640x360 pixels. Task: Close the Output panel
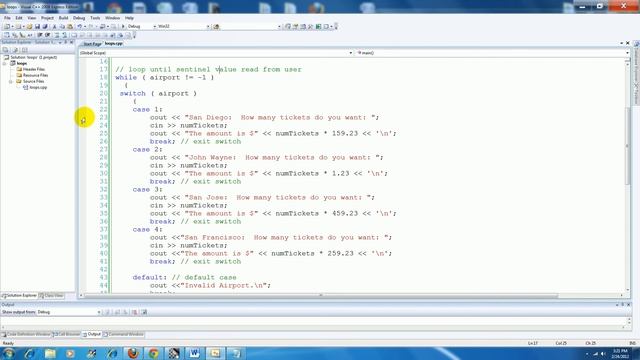(629, 305)
